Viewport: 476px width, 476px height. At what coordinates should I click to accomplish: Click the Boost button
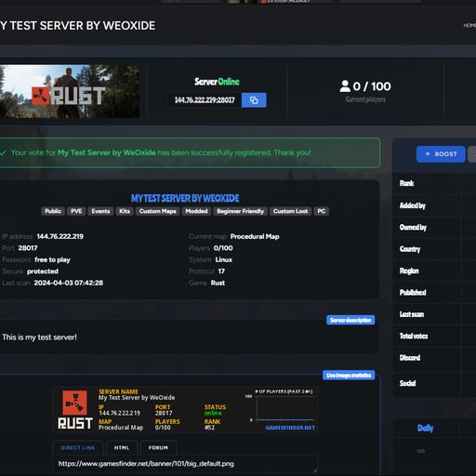point(441,154)
